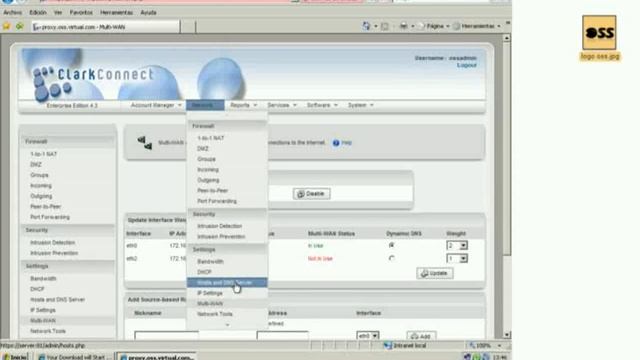Open the logo oss.jpg desktop icon
640x360 pixels.
[x=599, y=38]
